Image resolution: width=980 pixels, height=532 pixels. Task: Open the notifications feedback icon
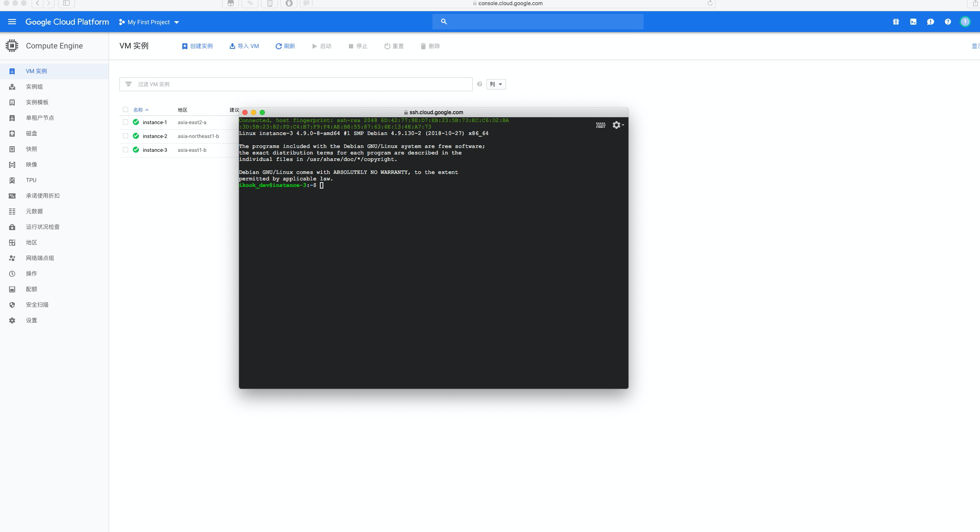pos(930,22)
